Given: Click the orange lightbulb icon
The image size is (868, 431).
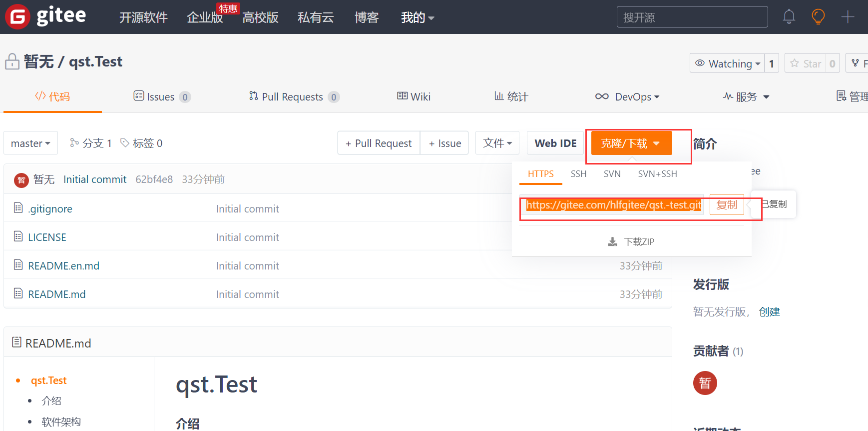Looking at the screenshot, I should click(818, 17).
